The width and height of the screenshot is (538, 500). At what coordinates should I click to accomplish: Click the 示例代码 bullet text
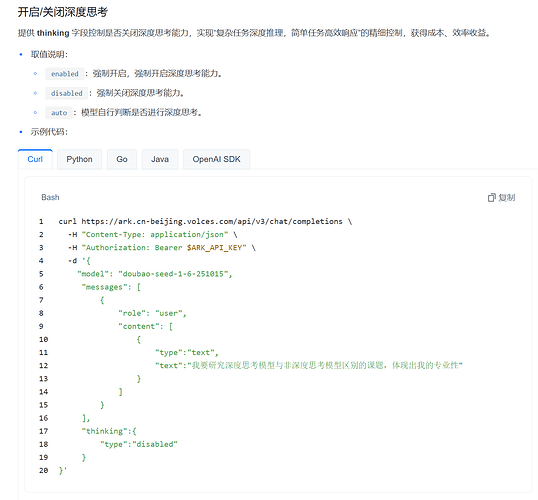pos(49,132)
